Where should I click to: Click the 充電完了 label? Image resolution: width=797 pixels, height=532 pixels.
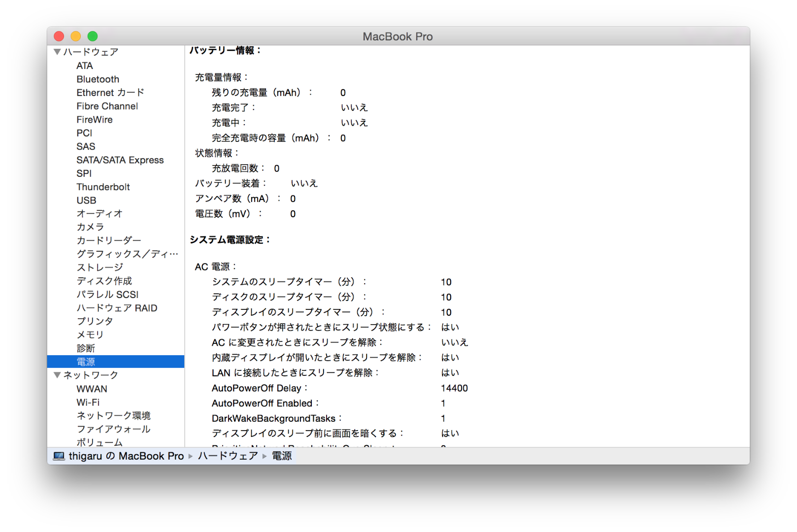point(234,107)
